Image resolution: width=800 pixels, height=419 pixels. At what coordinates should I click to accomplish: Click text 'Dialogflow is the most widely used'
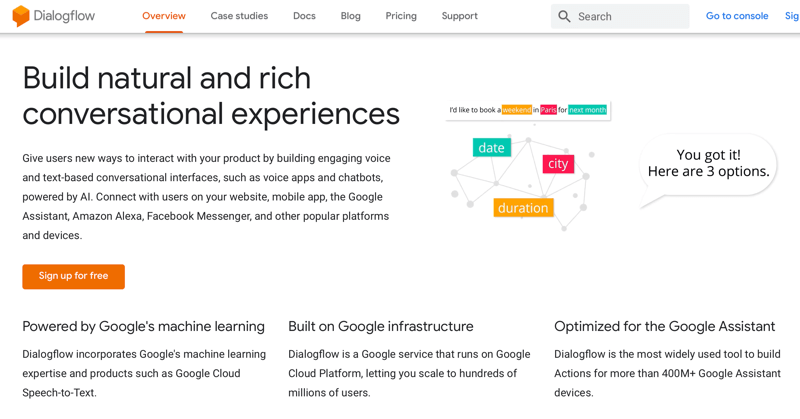pos(647,354)
